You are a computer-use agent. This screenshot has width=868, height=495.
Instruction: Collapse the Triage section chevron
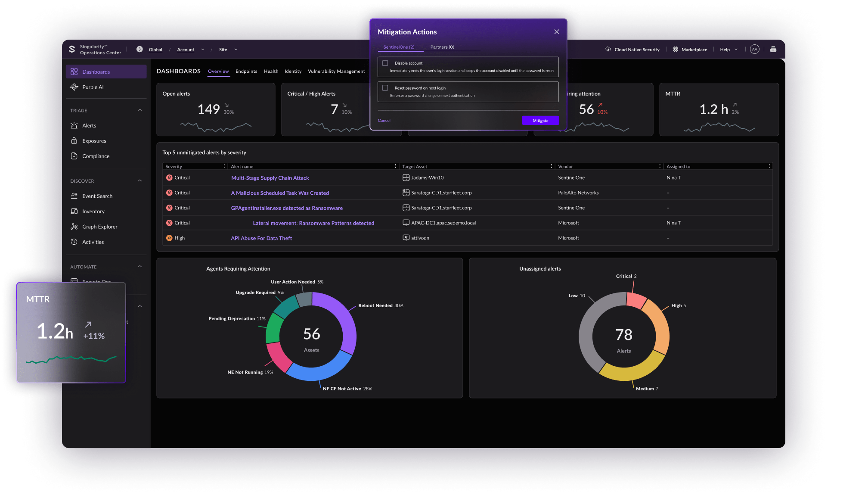(139, 110)
